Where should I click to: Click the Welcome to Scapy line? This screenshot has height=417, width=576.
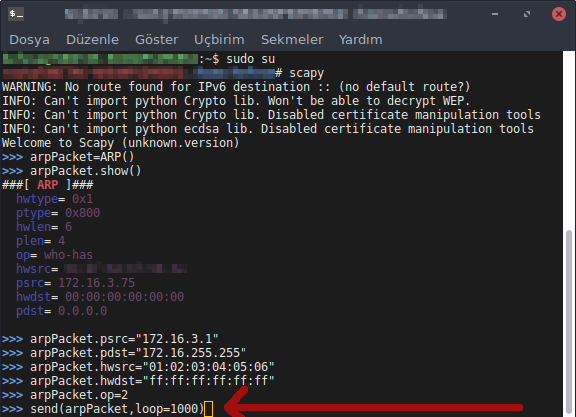tap(120, 143)
